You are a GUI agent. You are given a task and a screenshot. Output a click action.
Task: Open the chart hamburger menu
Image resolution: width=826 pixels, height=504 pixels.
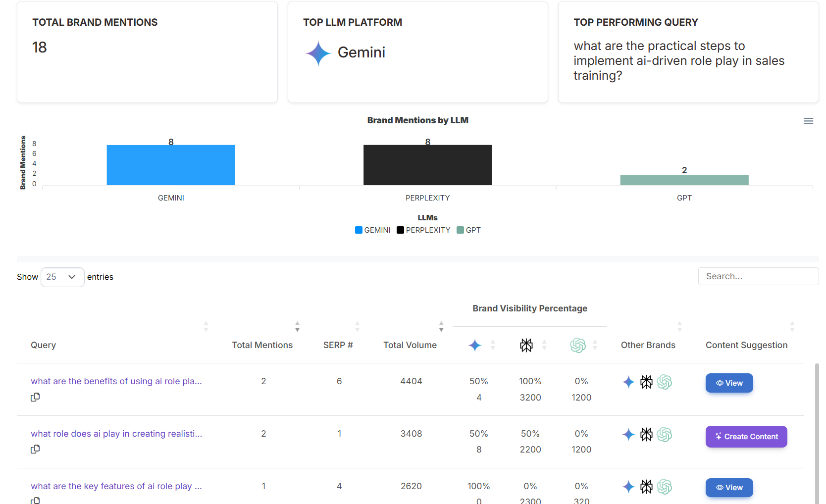(808, 121)
